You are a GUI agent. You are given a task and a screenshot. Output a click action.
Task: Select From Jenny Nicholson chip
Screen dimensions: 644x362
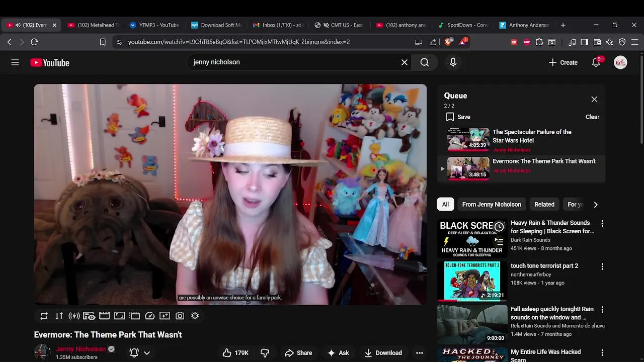coord(492,205)
